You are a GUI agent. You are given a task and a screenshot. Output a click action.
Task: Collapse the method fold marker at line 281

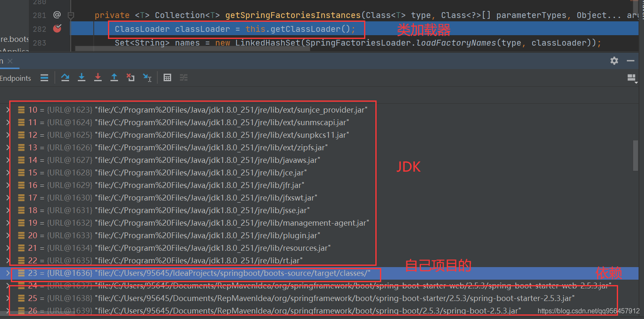coord(71,16)
